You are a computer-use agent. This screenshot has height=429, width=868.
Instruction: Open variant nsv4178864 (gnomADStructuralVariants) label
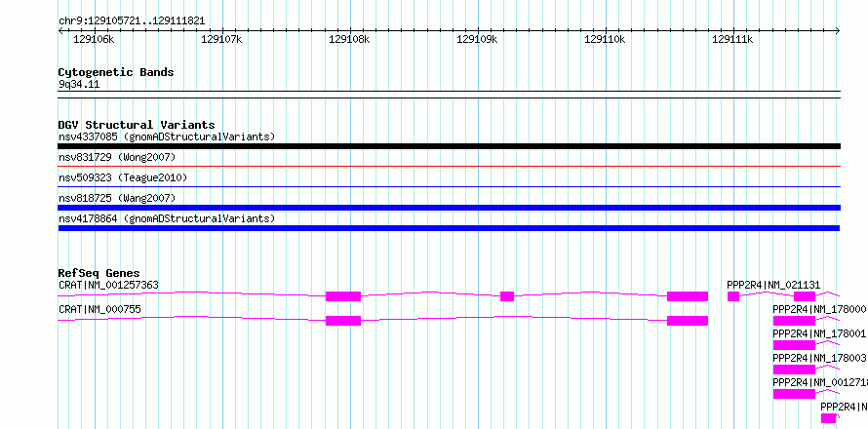tap(167, 218)
